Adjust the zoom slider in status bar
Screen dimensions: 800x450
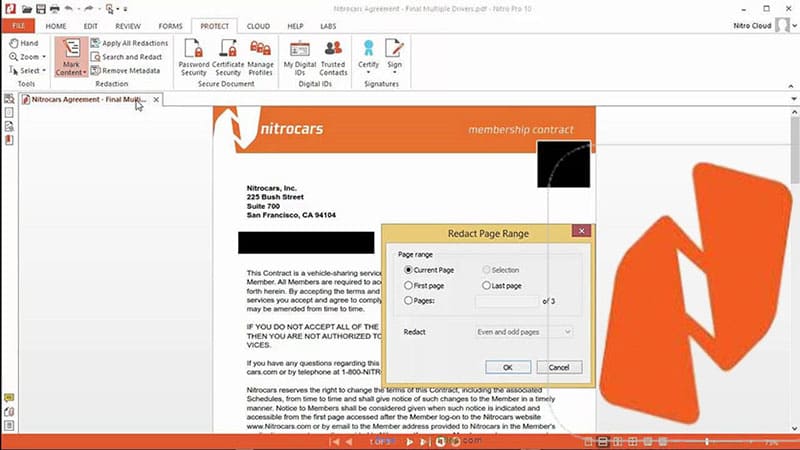pos(707,442)
